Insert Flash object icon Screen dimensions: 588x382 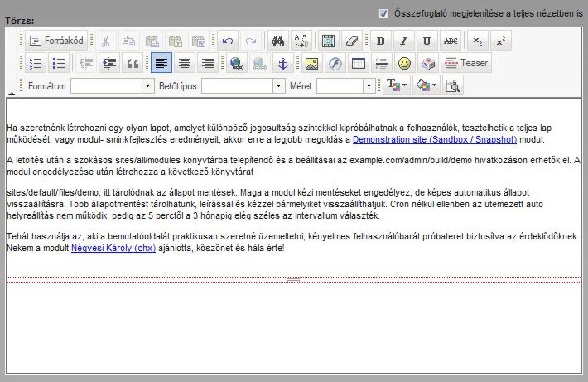(335, 63)
